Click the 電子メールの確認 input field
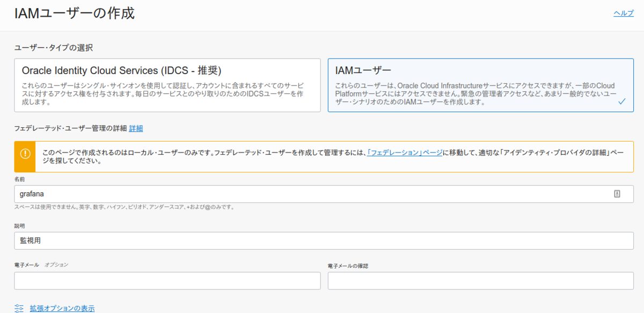Image resolution: width=644 pixels, height=313 pixels. [480, 280]
